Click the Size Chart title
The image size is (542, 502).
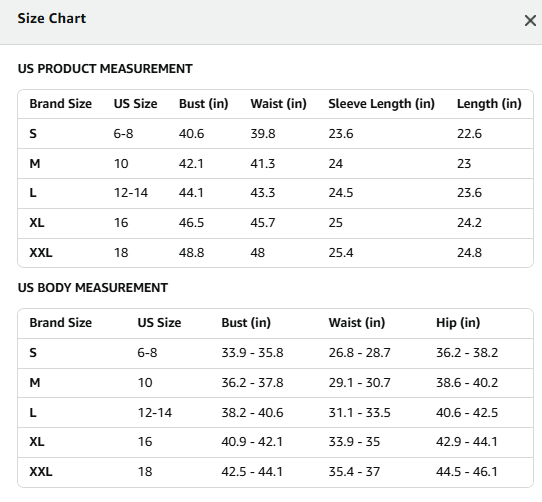tap(52, 19)
